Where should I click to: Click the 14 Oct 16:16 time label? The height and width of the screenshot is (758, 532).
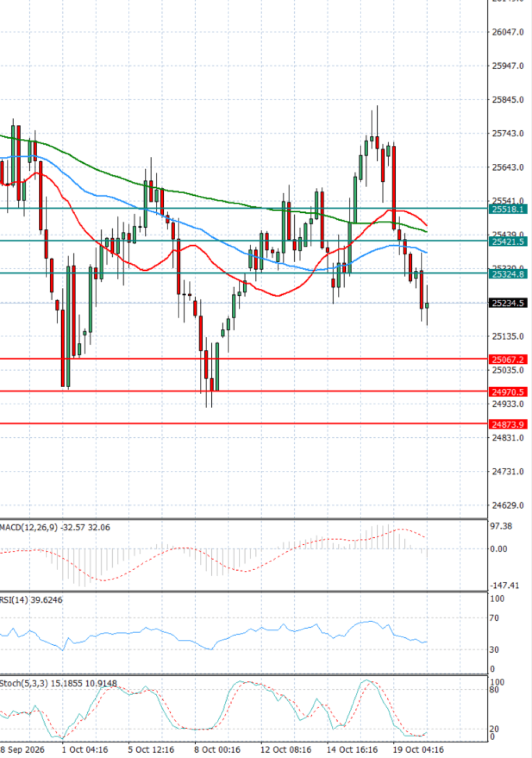(352, 749)
